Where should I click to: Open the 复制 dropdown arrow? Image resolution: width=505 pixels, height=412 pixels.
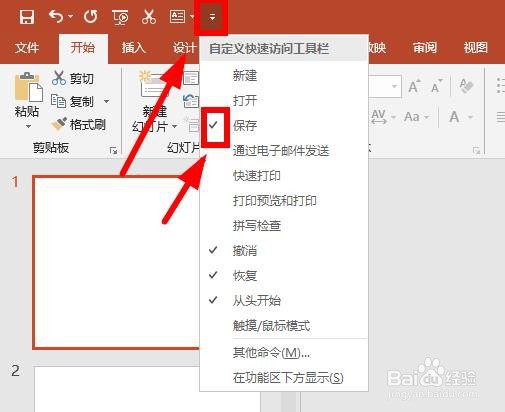106,101
